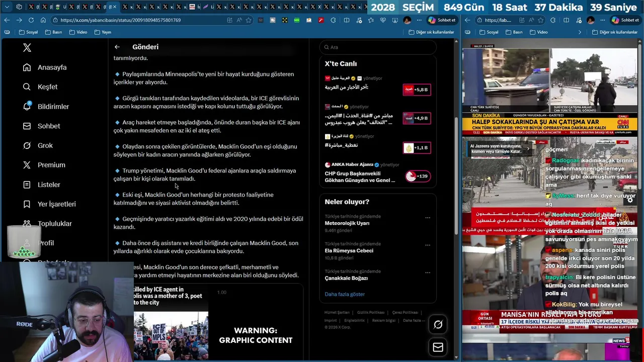Open Sohbet et Copilot in right browser
The height and width of the screenshot is (362, 644).
[x=625, y=20]
